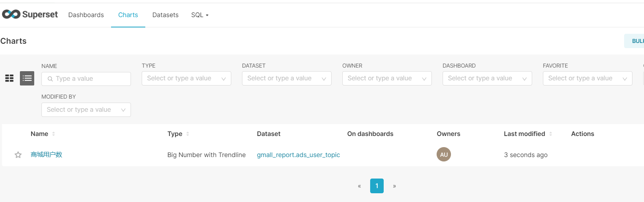Open the Charts tab
This screenshot has width=644, height=202.
[128, 15]
